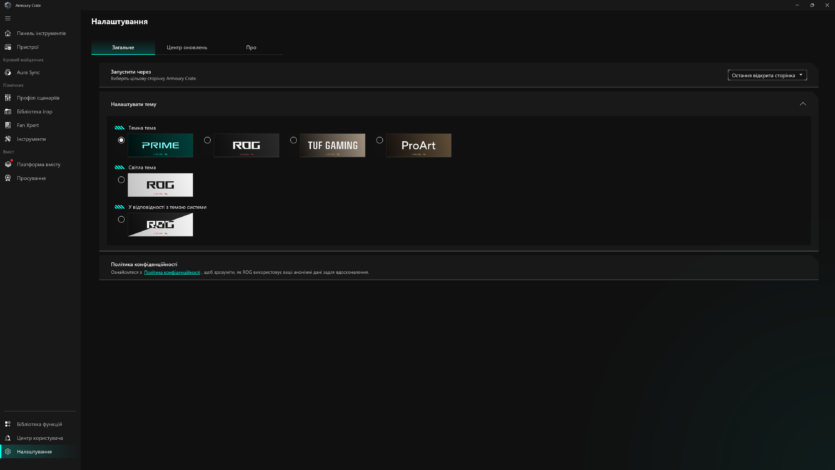Screen dimensions: 835x470
Task: Click the Scenario Profiles icon
Action: pos(7,98)
